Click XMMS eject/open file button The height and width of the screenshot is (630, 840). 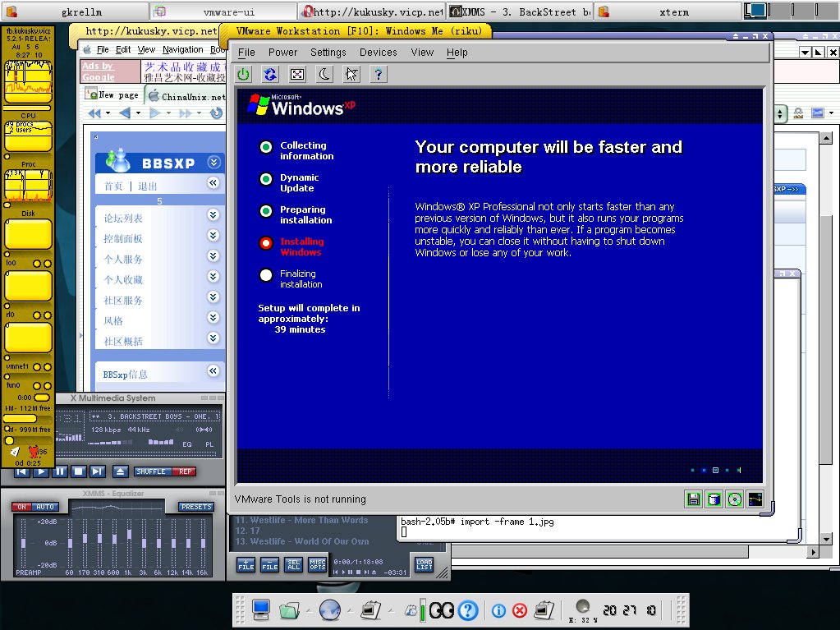120,471
